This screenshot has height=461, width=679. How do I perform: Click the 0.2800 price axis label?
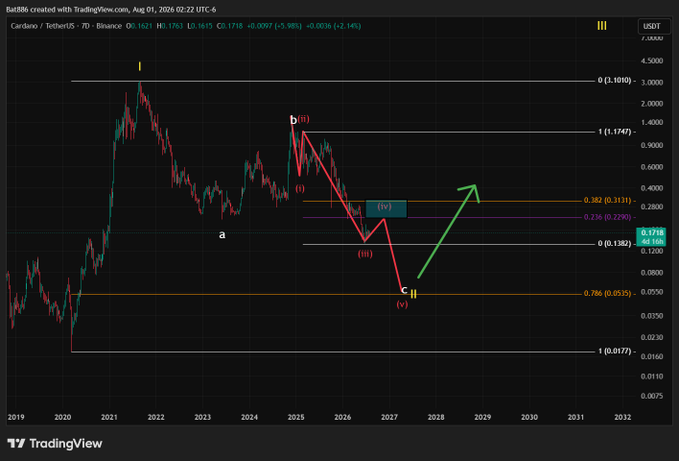(652, 207)
